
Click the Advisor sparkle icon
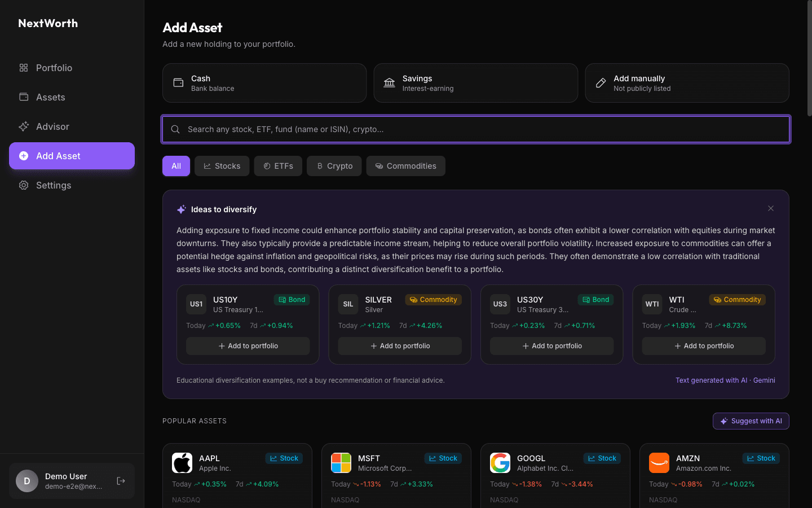pos(24,126)
